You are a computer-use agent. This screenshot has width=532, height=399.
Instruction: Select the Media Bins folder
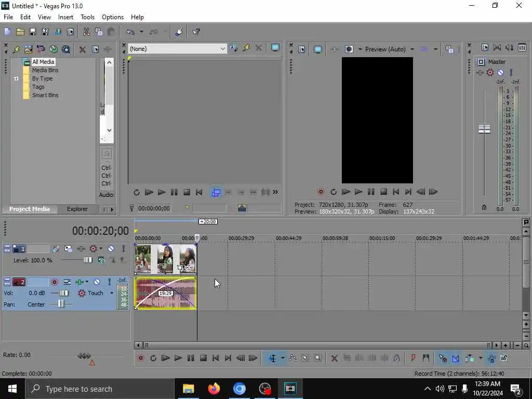[x=45, y=70]
